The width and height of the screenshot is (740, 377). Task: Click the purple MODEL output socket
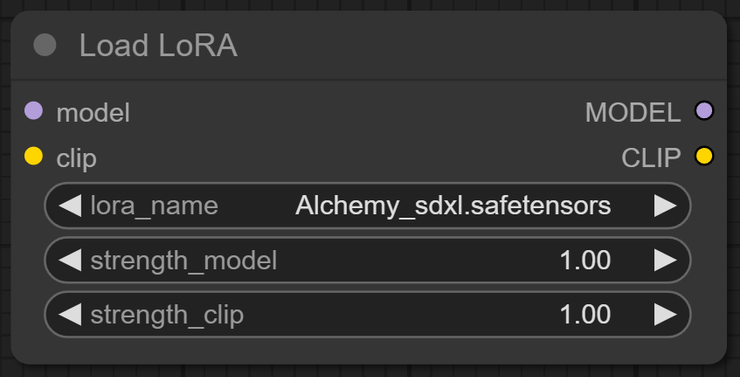(x=704, y=111)
